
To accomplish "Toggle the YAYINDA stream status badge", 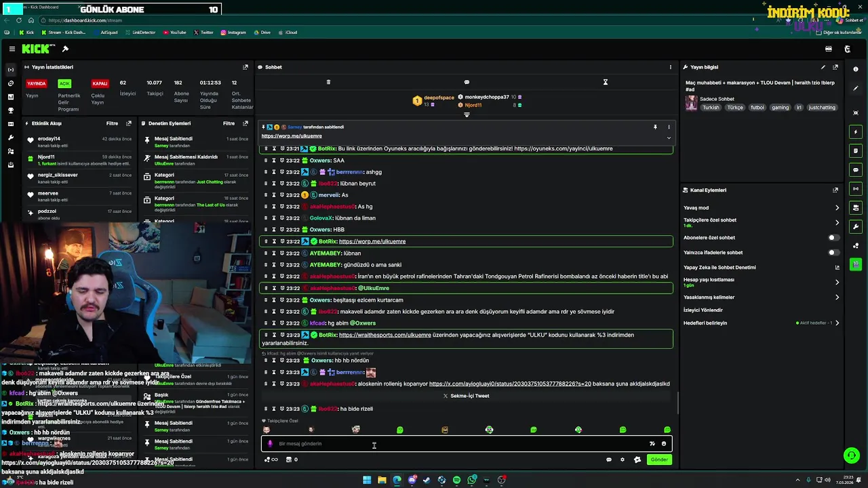I will [x=36, y=83].
